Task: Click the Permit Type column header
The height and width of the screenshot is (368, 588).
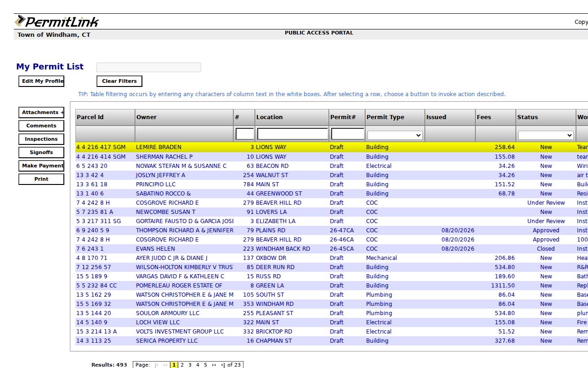Action: click(395, 117)
